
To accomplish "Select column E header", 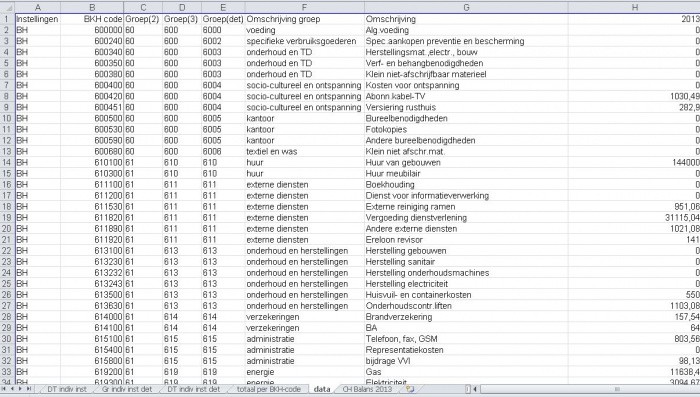I will (223, 8).
